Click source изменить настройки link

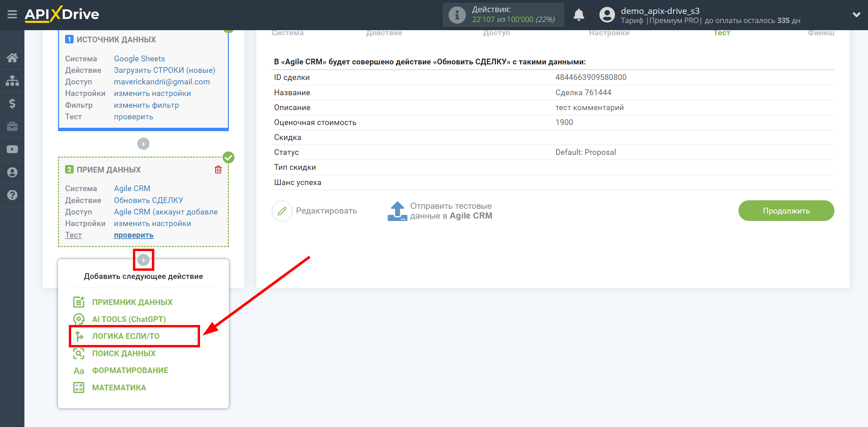(152, 93)
